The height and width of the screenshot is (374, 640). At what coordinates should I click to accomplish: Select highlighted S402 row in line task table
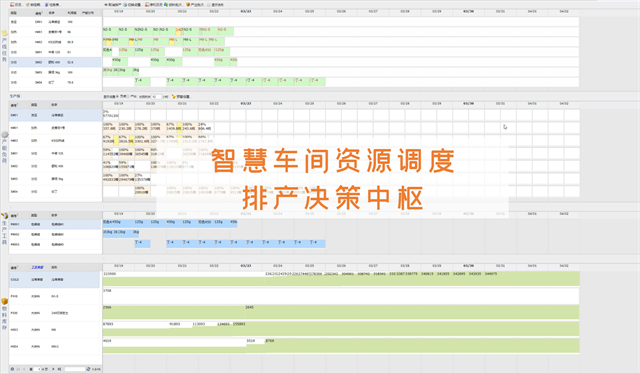[x=56, y=62]
